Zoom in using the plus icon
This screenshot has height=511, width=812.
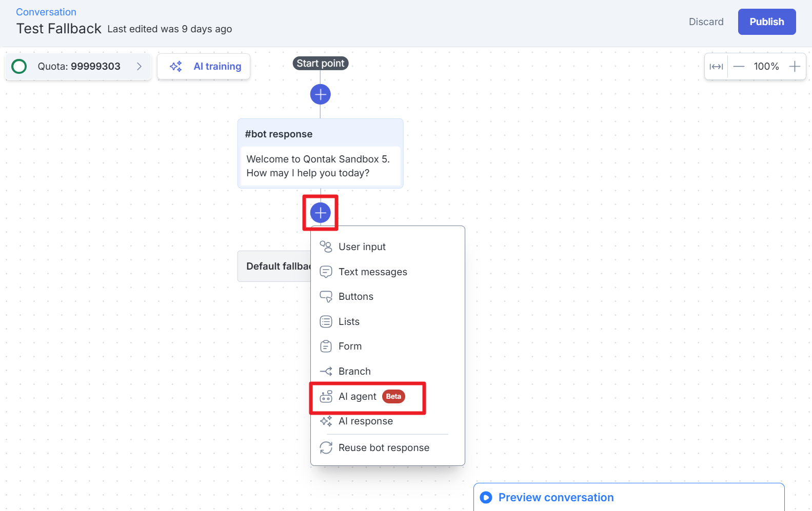pyautogui.click(x=795, y=67)
